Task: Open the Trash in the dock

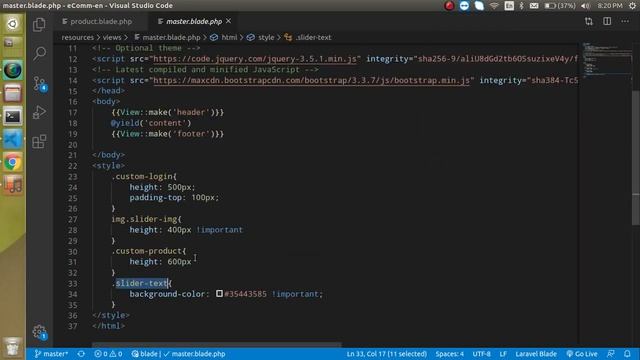Action: click(13, 347)
